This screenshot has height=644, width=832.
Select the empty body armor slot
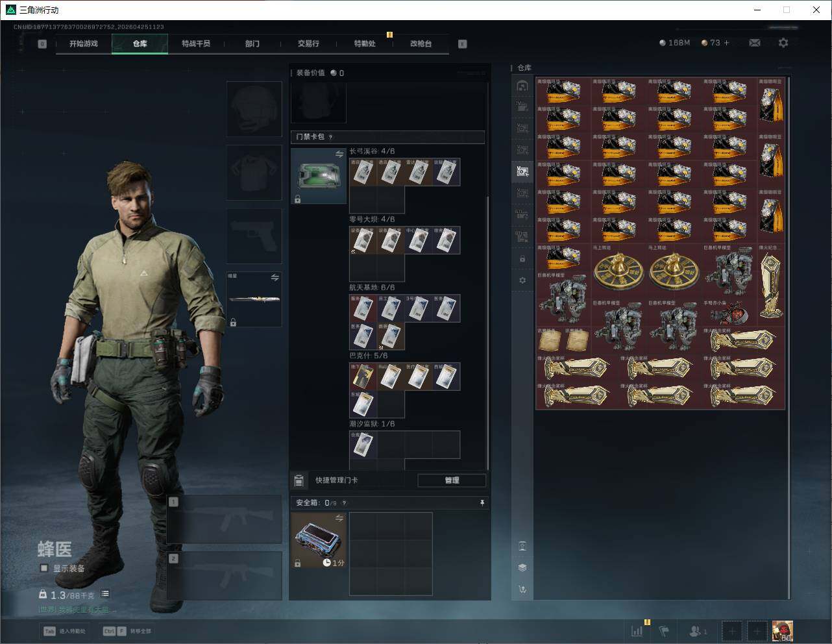click(x=254, y=173)
